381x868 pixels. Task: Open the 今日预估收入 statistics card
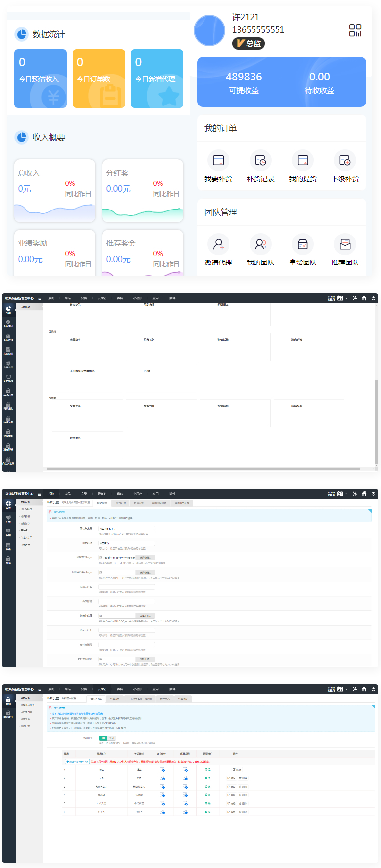[x=40, y=78]
